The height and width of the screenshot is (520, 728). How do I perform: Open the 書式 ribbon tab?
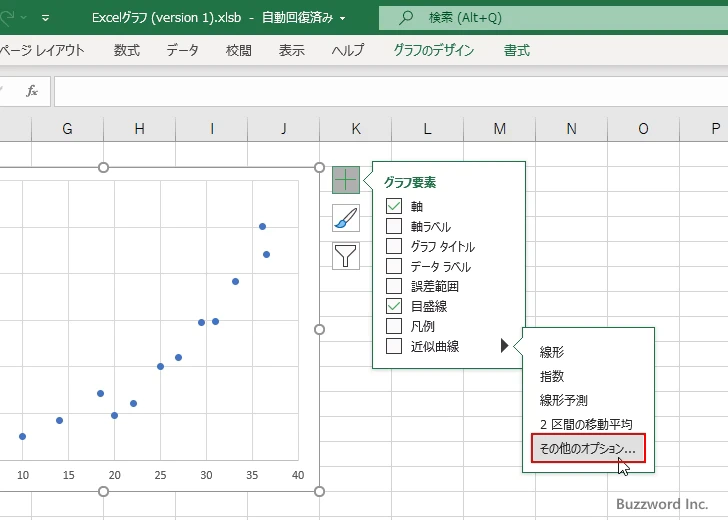[x=517, y=50]
